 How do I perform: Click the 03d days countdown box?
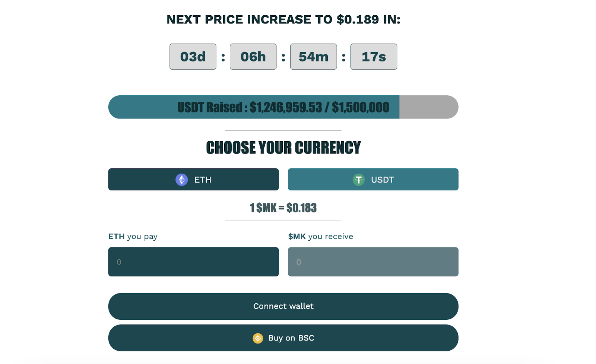pos(193,57)
